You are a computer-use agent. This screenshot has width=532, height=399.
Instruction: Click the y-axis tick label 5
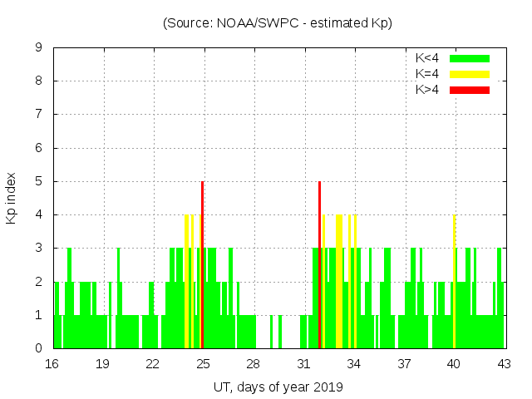tap(38, 182)
